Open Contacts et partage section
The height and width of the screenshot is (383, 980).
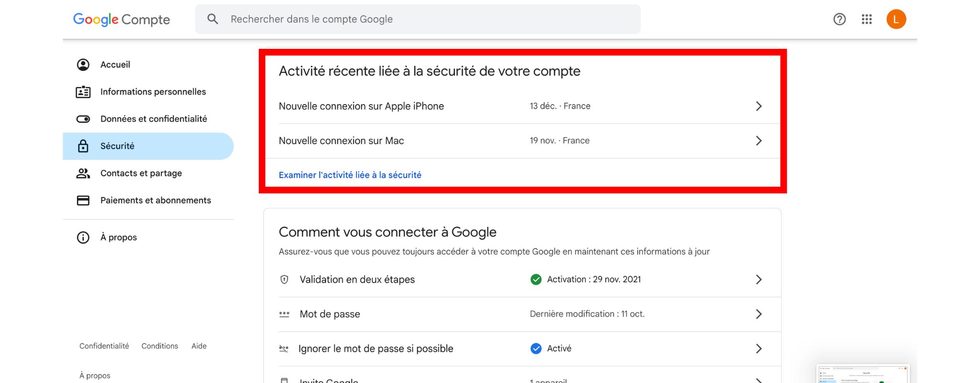141,173
